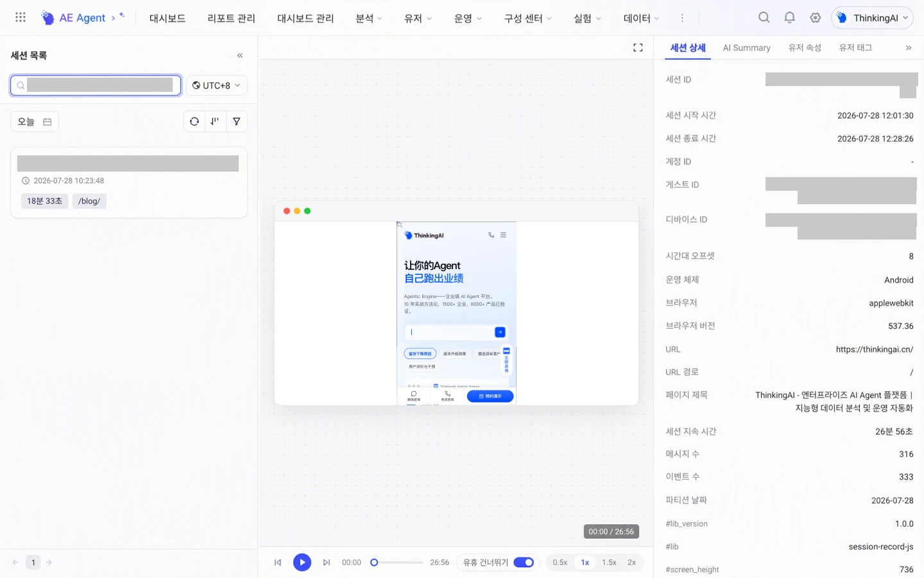This screenshot has height=578, width=924.
Task: Switch to the AI Summary tab
Action: 746,48
